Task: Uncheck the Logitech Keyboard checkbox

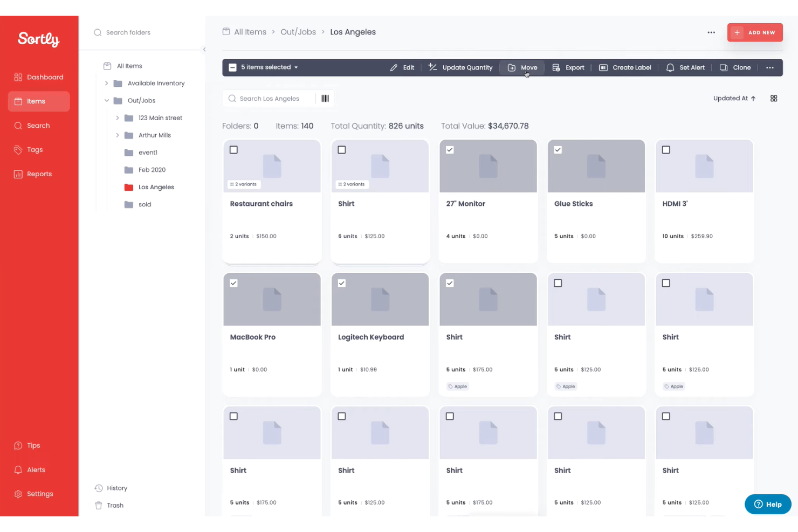Action: point(342,283)
